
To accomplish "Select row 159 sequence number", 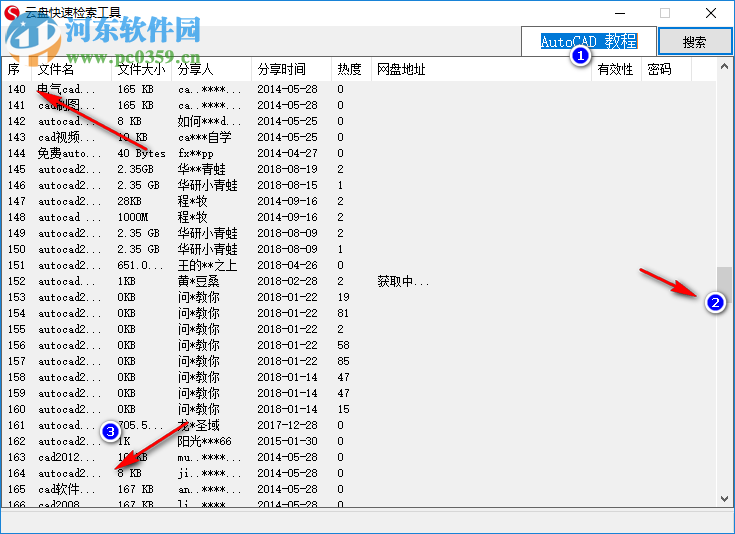I will (17, 393).
